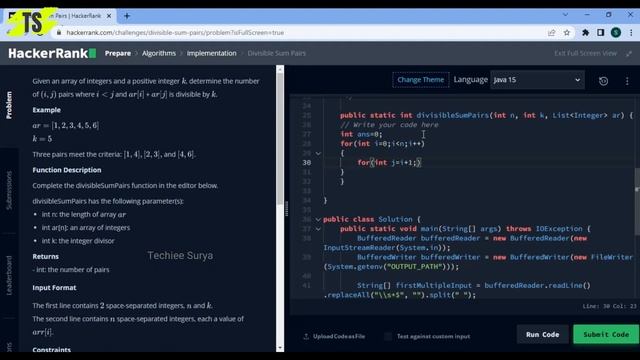This screenshot has height=360, width=640.
Task: Open the Chrome three-dot menu
Action: [x=631, y=33]
